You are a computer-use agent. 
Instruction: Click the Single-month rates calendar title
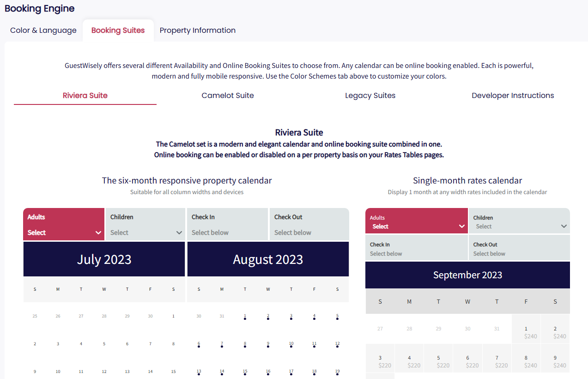[x=467, y=181]
